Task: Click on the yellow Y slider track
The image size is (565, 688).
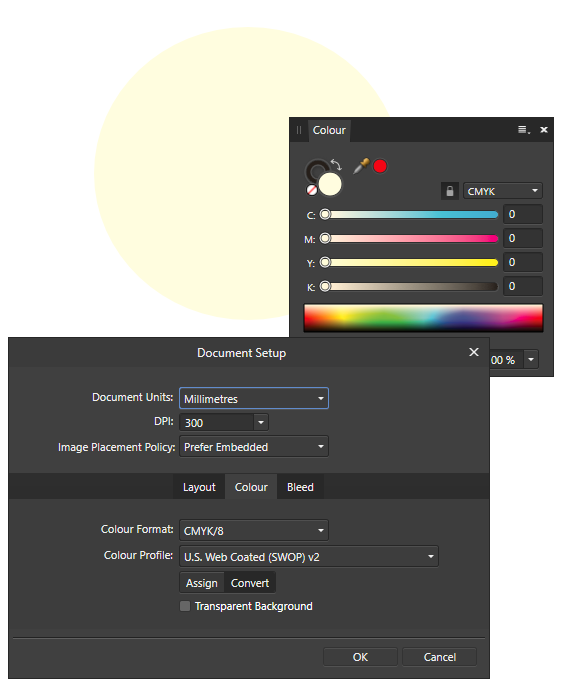Action: coord(411,262)
